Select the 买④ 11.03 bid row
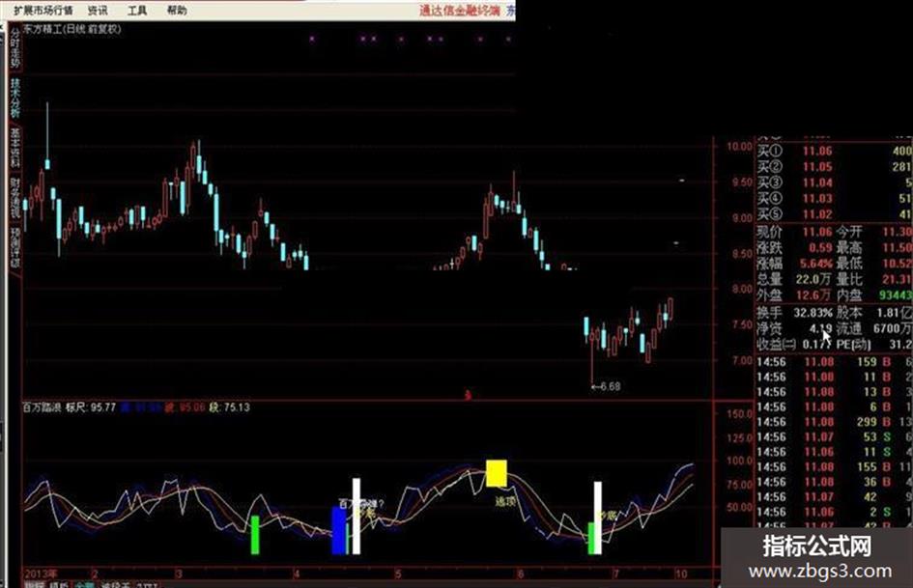This screenshot has width=913, height=588. click(834, 198)
